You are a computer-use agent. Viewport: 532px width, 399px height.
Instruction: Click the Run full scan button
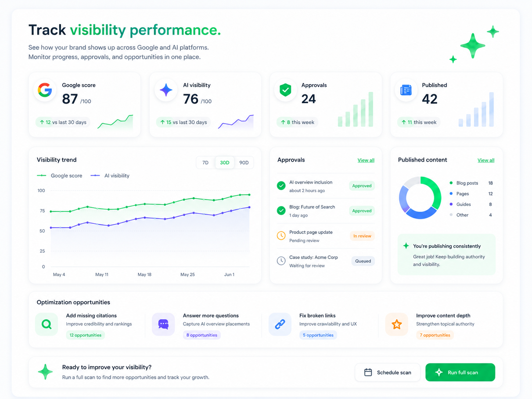[460, 372]
